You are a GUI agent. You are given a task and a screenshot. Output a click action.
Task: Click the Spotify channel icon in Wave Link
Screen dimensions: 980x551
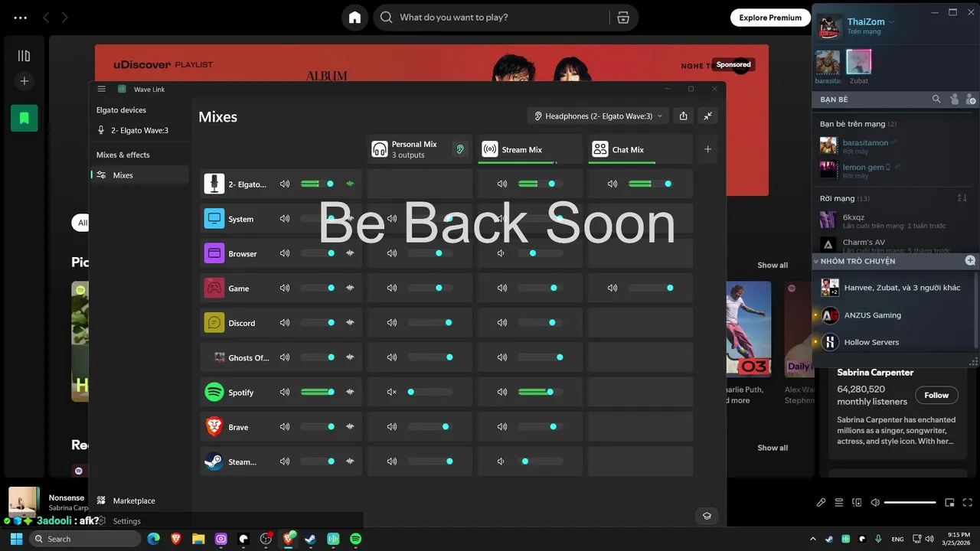pos(214,392)
